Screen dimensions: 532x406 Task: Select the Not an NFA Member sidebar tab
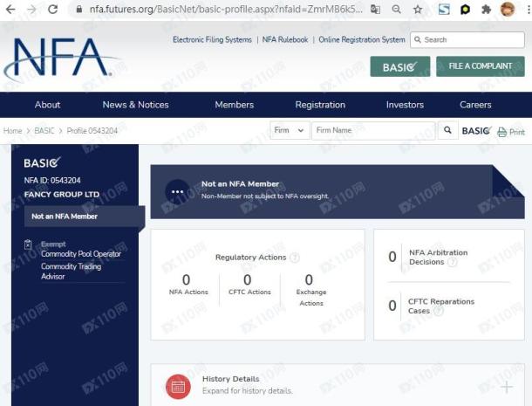tap(85, 216)
